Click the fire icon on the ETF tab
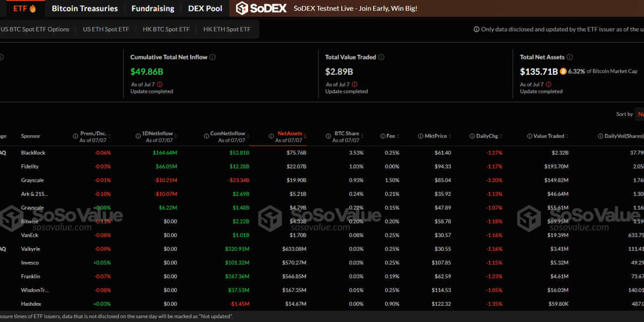The image size is (644, 322). click(33, 8)
